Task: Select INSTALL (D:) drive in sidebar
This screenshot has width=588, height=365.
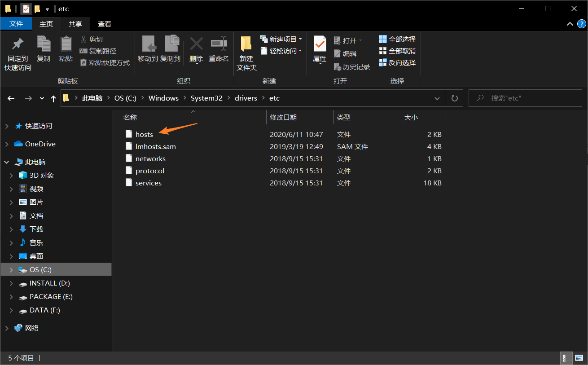Action: [x=50, y=283]
